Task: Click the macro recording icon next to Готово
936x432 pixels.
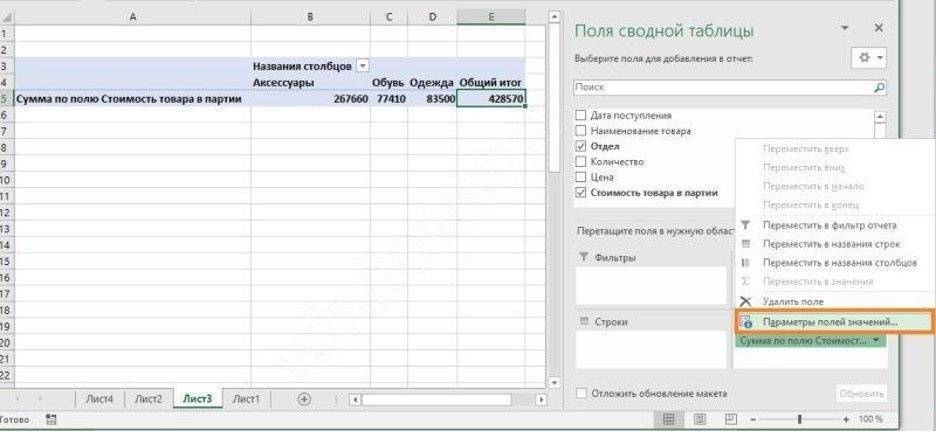Action: [51, 419]
